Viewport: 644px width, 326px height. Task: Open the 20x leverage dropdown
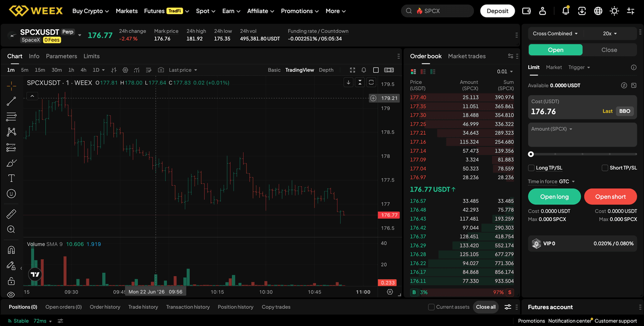[x=610, y=34]
